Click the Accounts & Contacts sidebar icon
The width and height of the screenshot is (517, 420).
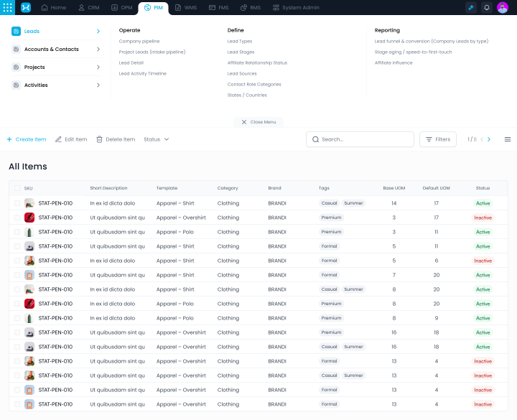pyautogui.click(x=17, y=50)
